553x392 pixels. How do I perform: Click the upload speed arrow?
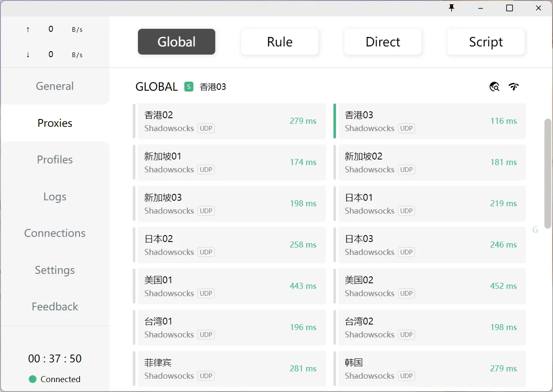[28, 30]
